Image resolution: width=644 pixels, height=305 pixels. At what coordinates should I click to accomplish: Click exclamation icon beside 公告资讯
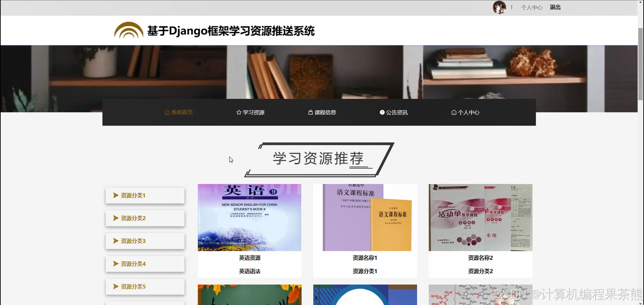click(x=382, y=112)
